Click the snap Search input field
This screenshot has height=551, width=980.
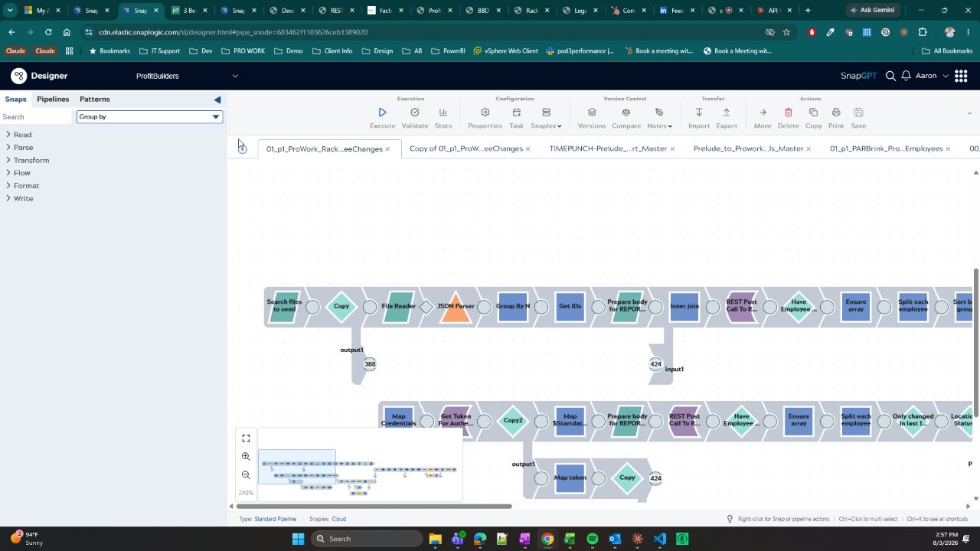[x=37, y=117]
